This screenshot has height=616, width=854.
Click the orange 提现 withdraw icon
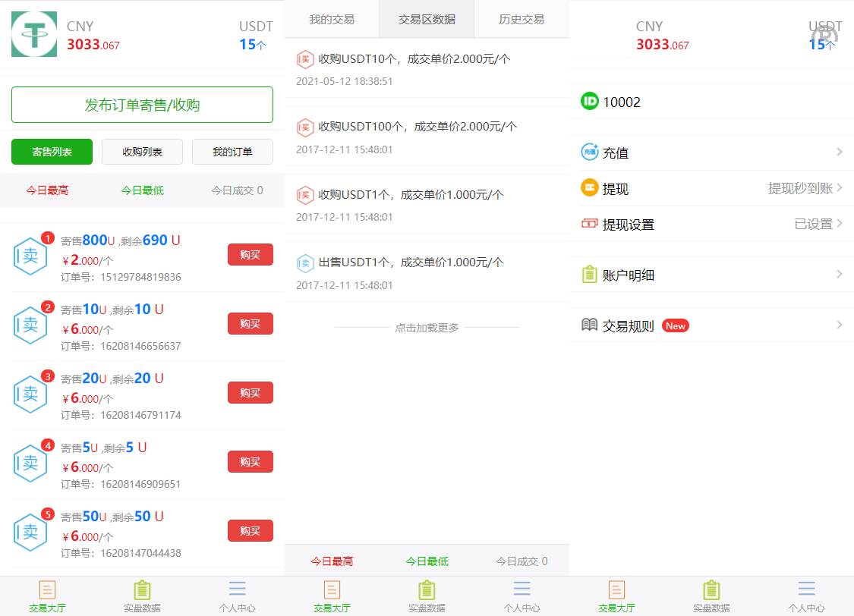pos(590,188)
